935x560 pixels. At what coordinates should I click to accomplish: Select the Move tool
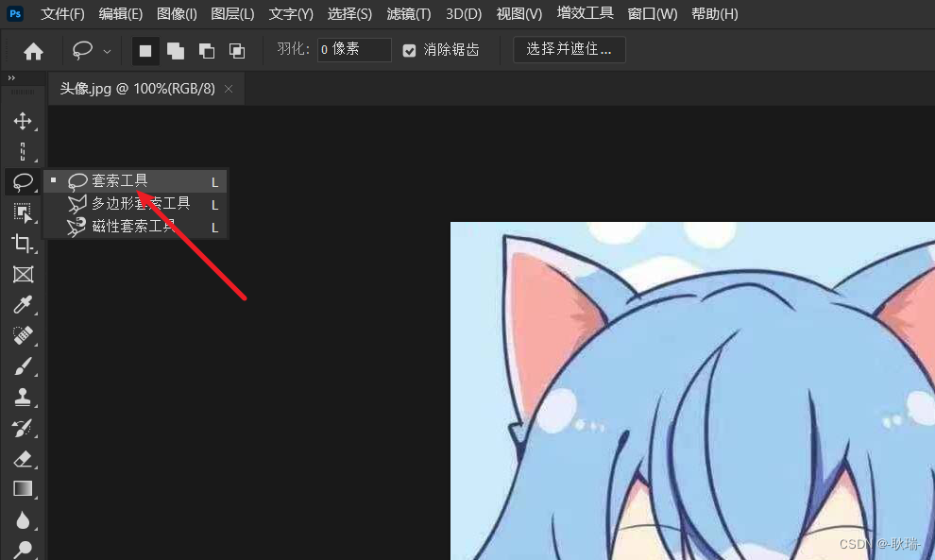click(23, 121)
